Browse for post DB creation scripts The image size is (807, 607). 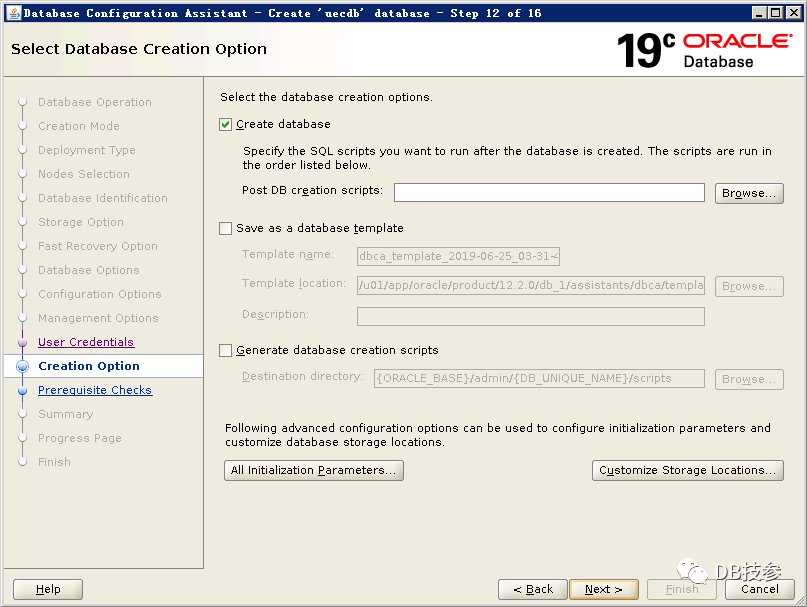point(748,193)
